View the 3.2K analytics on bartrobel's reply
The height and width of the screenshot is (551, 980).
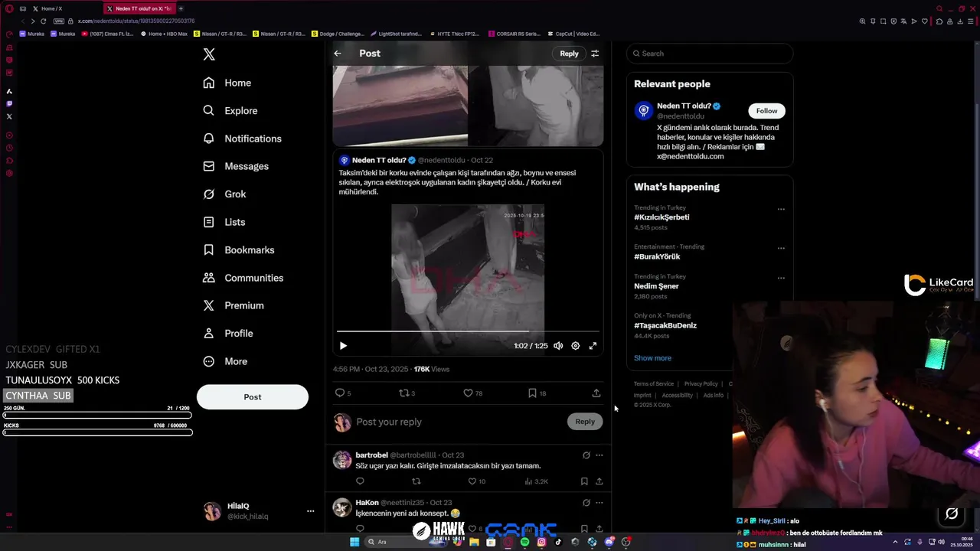tap(536, 481)
